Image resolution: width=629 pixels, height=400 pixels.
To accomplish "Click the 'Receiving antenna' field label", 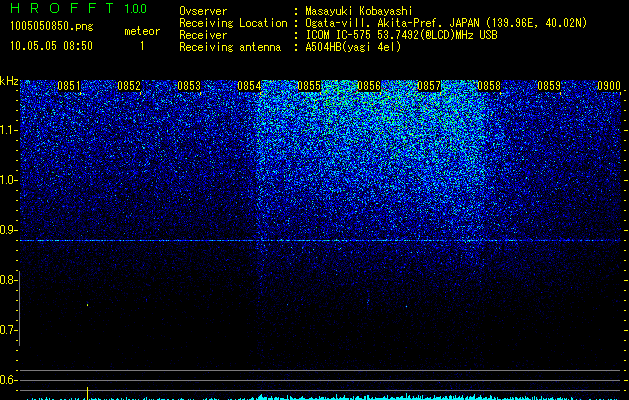I will point(230,47).
